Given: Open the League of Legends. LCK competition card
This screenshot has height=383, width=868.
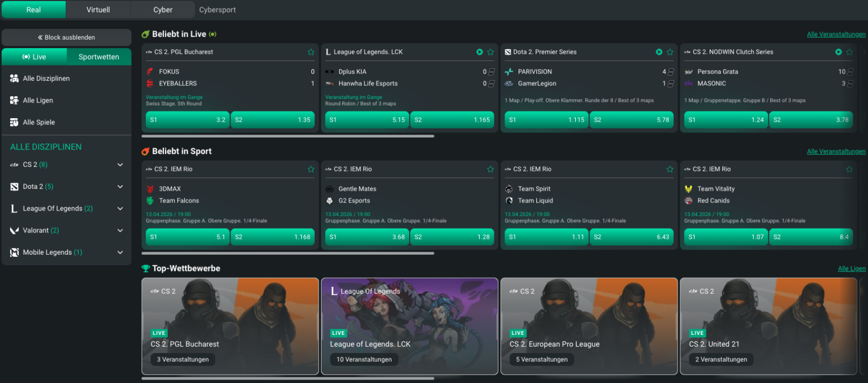Looking at the screenshot, I should coord(410,326).
